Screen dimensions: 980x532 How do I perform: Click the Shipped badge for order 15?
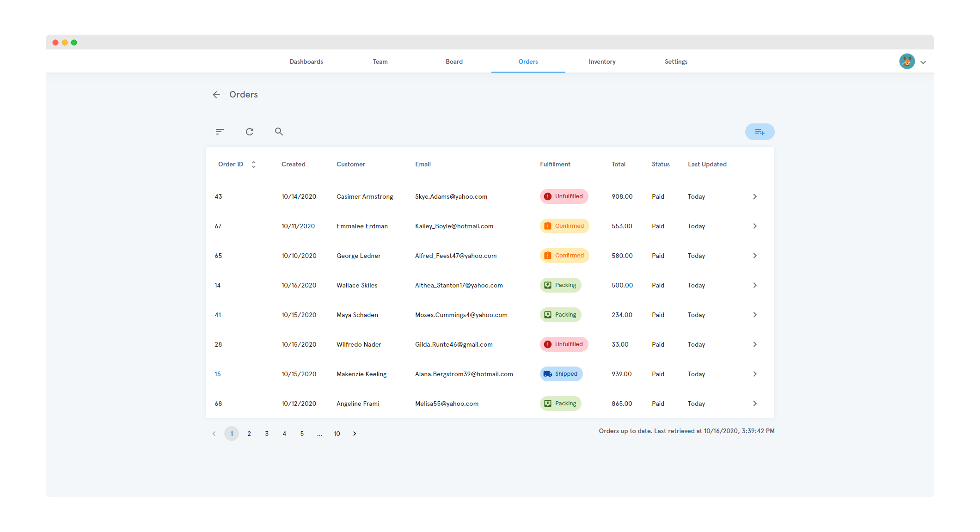[561, 374]
